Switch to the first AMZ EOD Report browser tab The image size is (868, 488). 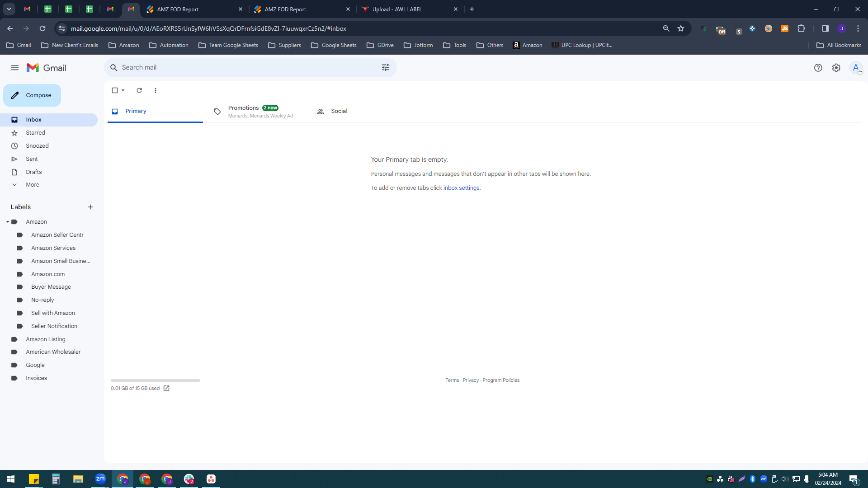pyautogui.click(x=195, y=9)
